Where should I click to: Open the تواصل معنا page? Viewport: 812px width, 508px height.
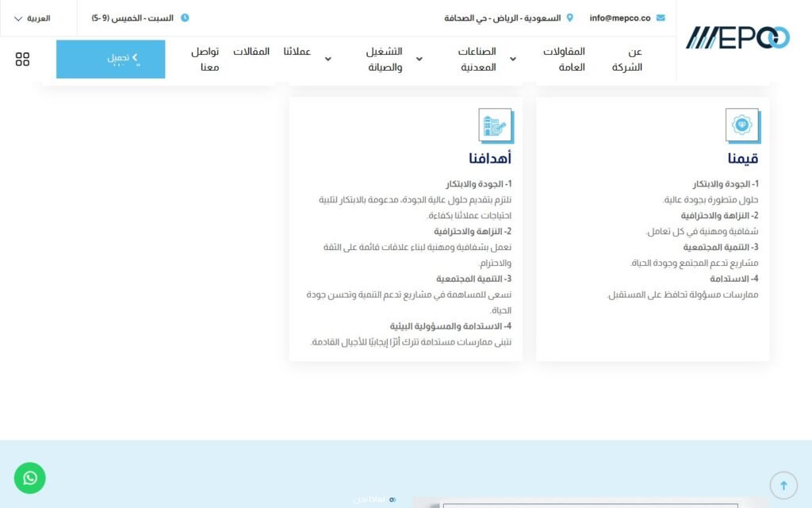pos(205,59)
